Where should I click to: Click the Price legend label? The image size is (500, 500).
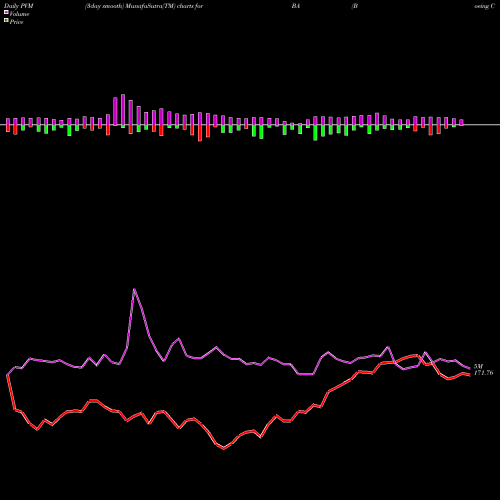pyautogui.click(x=16, y=22)
